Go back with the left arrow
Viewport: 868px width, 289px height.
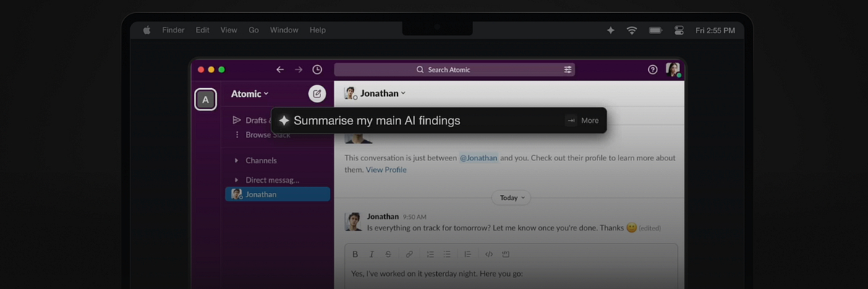click(280, 69)
